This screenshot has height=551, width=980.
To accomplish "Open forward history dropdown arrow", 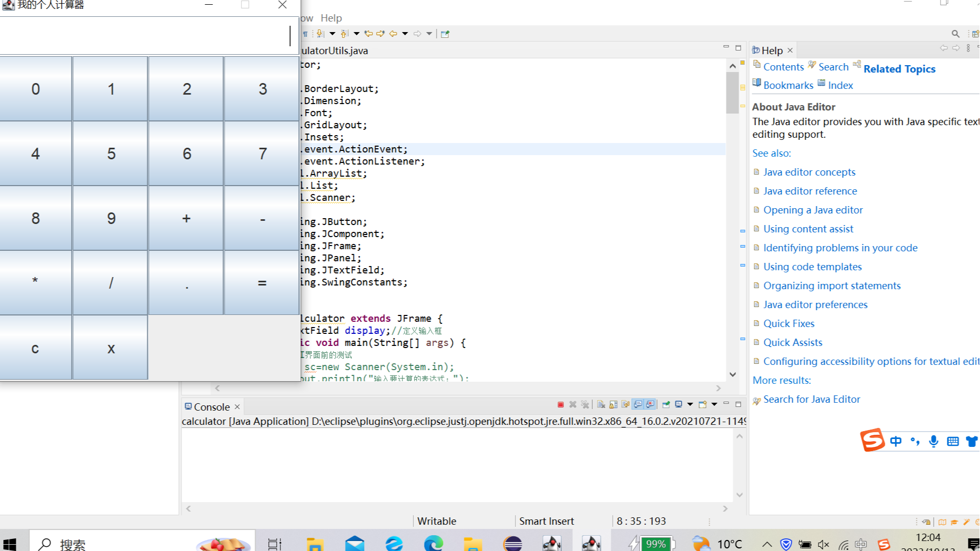I will click(429, 34).
